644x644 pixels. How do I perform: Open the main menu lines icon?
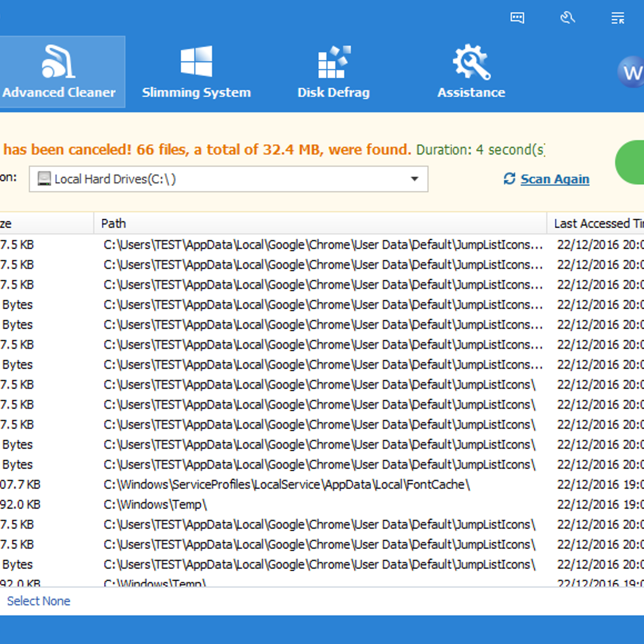tap(617, 18)
